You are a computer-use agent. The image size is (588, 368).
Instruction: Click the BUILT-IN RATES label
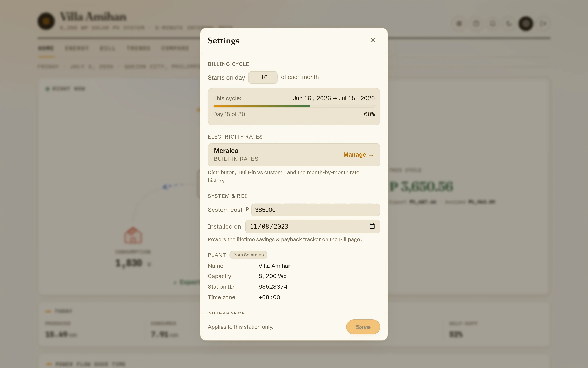(236, 159)
